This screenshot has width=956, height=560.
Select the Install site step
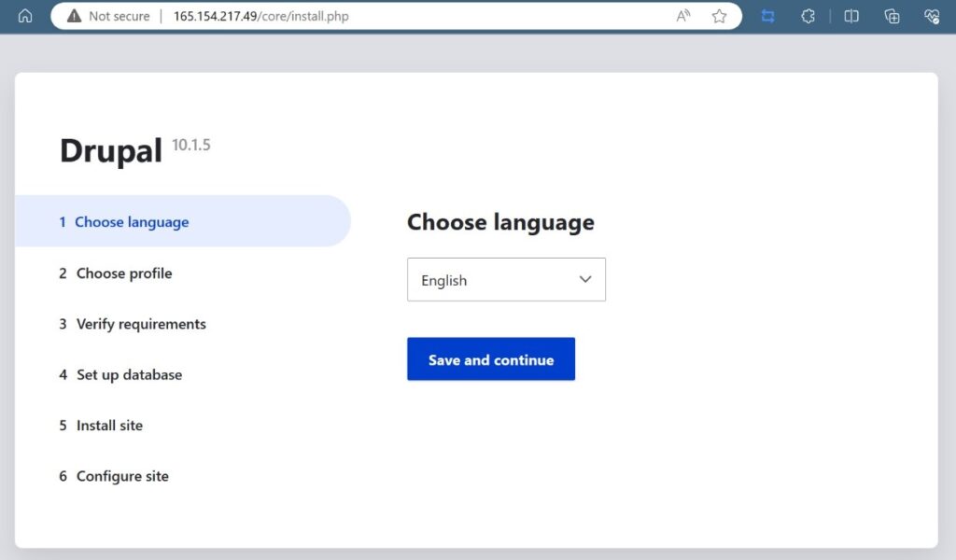pos(109,425)
